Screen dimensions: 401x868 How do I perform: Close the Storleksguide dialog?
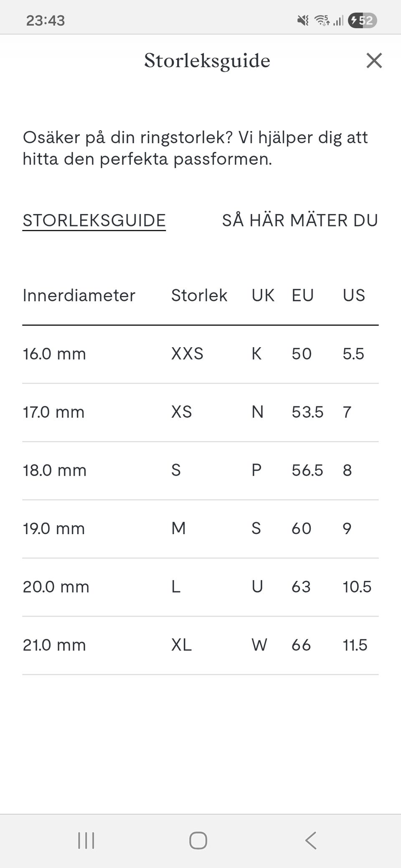pos(374,61)
